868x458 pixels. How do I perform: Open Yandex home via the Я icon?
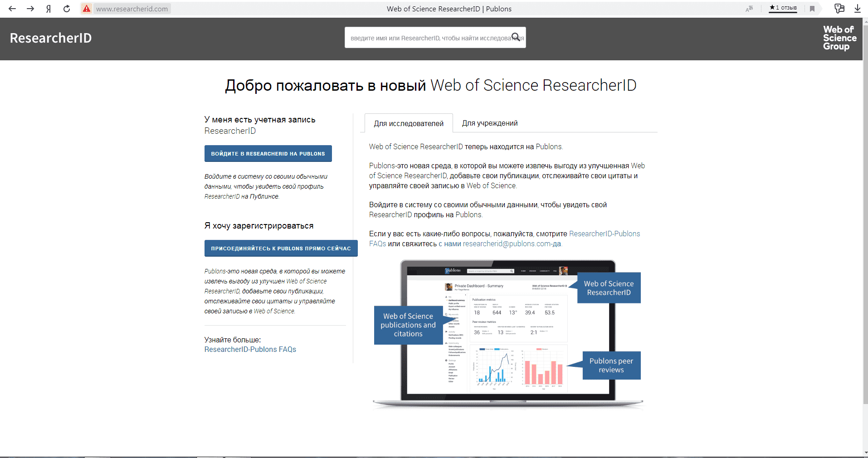[x=48, y=8]
